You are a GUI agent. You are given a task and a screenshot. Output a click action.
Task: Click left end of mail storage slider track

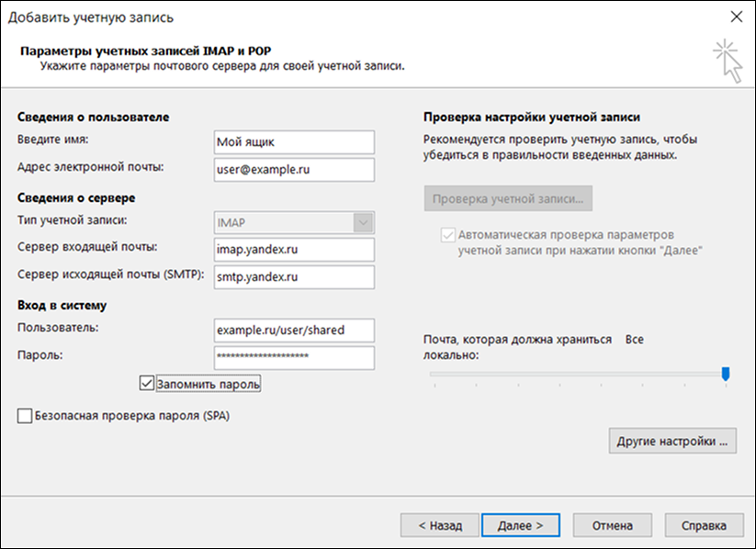coord(434,374)
